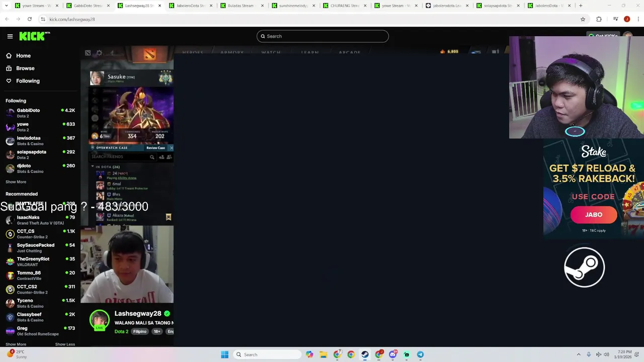Open Tommo_86 recommended channel
Screen dimensions: 644x362
click(x=40, y=276)
